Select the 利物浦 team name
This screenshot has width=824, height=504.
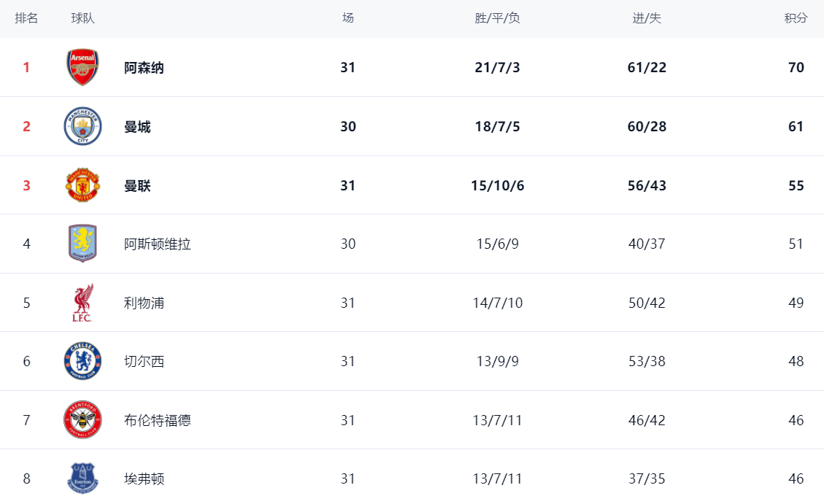pos(144,303)
